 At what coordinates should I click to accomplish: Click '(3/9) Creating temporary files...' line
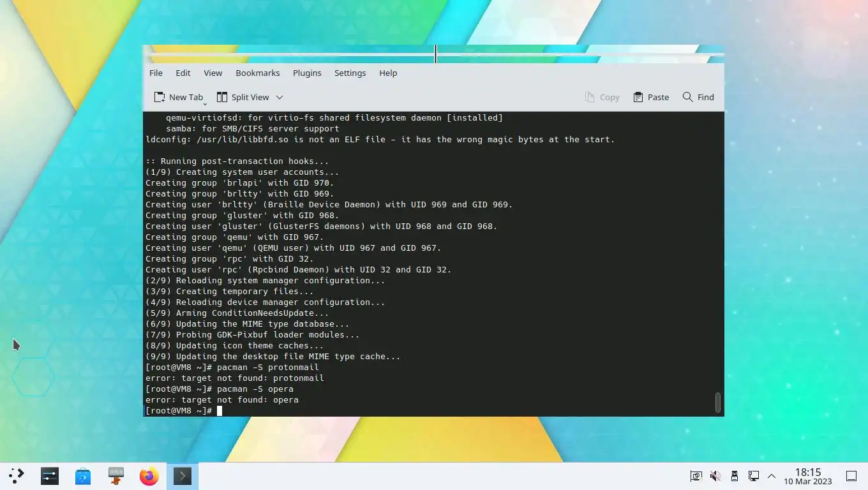[x=230, y=292]
